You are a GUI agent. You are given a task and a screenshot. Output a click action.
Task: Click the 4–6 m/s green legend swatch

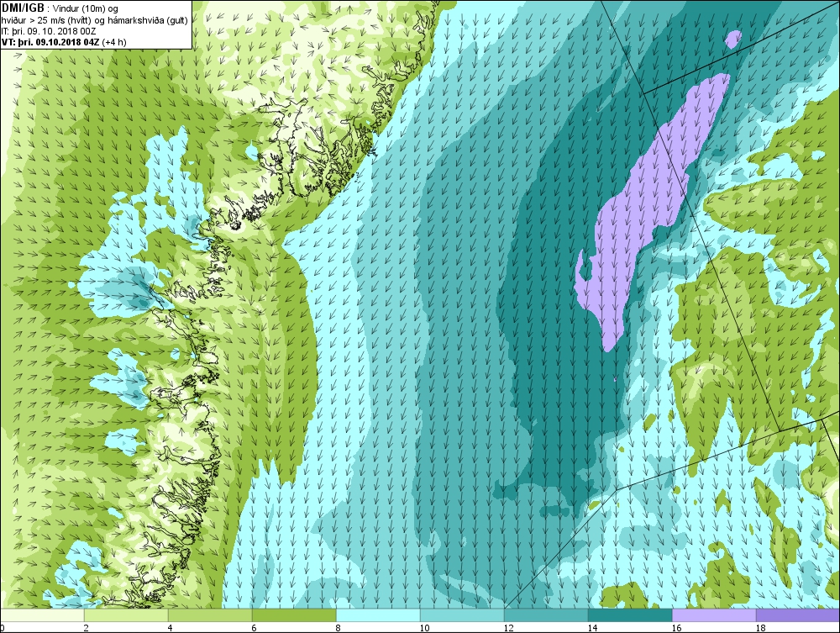click(x=210, y=615)
